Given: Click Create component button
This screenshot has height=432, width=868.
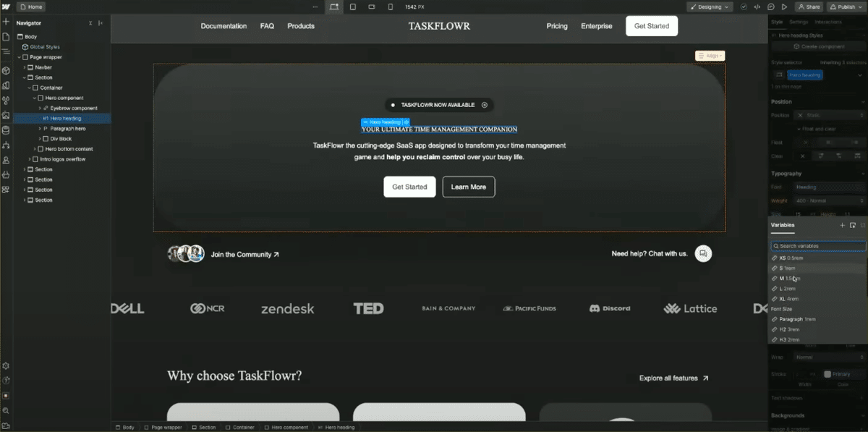Looking at the screenshot, I should 817,46.
